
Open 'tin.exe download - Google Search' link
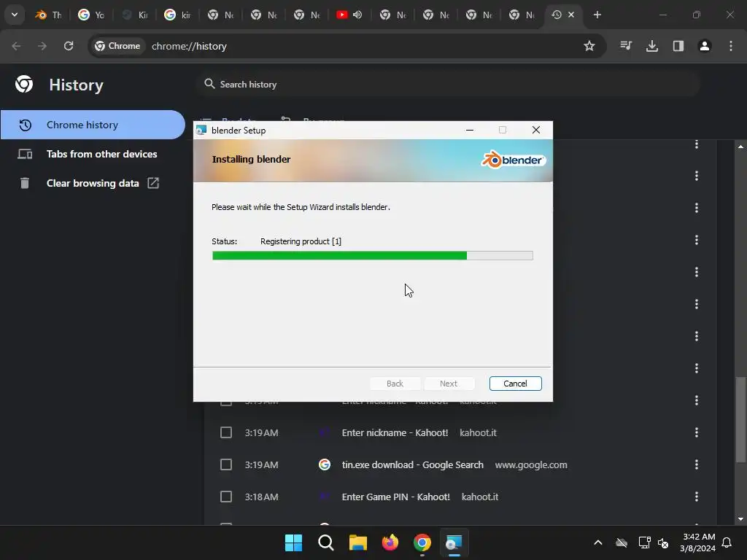413,464
